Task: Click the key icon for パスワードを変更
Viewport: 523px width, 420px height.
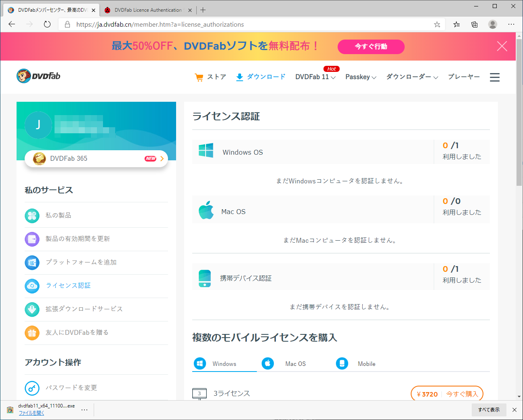Action: [x=32, y=388]
